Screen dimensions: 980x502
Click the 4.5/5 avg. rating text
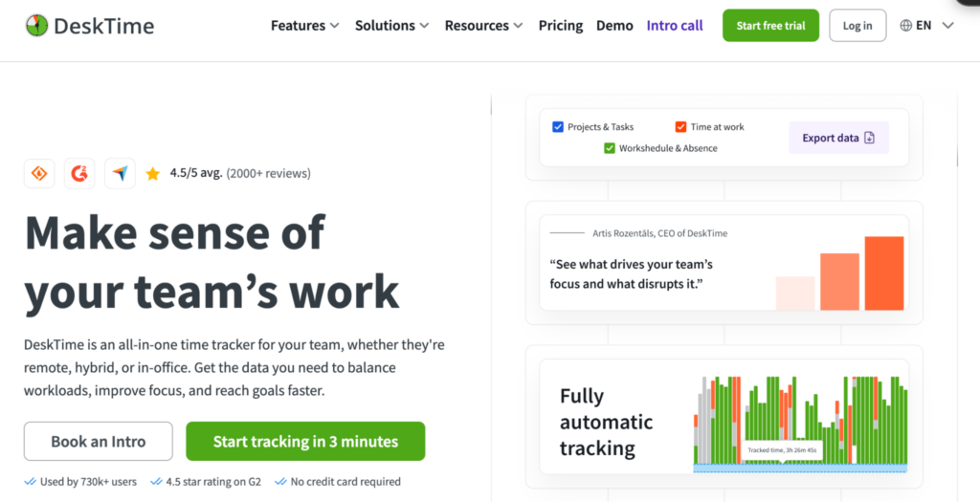[196, 174]
